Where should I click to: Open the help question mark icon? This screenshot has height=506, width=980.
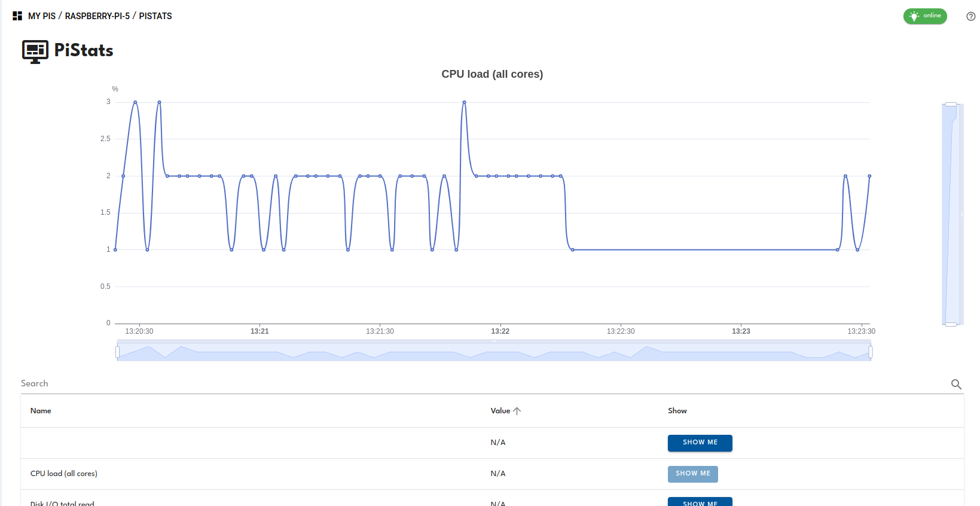(x=970, y=17)
